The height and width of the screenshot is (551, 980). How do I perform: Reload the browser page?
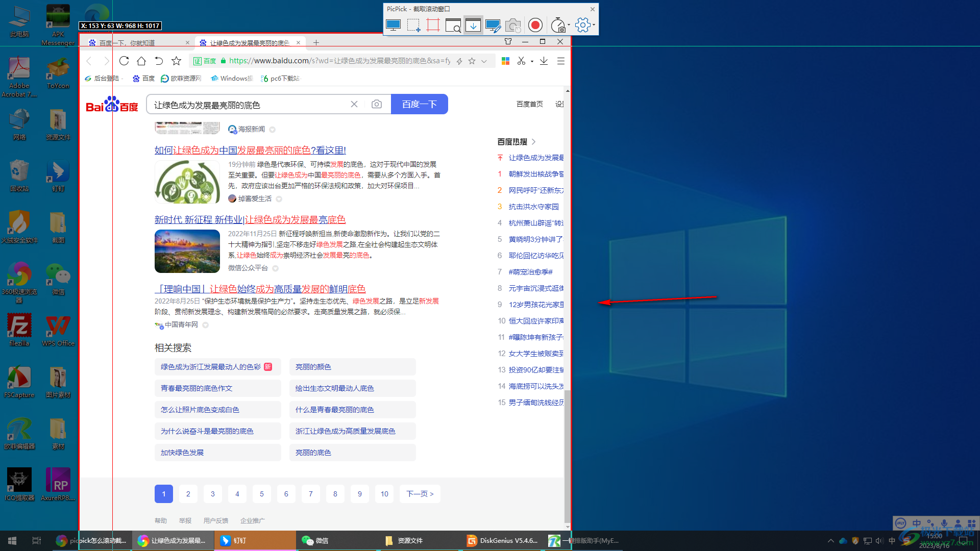[124, 61]
